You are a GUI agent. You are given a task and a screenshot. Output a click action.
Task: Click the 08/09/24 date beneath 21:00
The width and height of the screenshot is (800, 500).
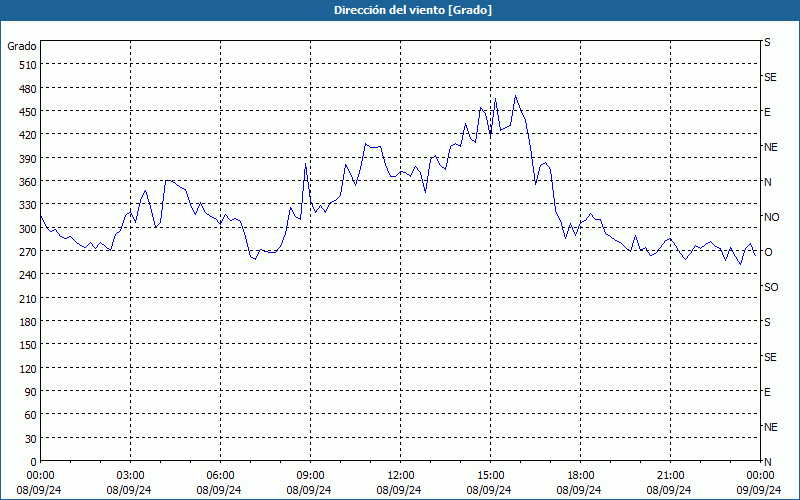click(x=669, y=490)
